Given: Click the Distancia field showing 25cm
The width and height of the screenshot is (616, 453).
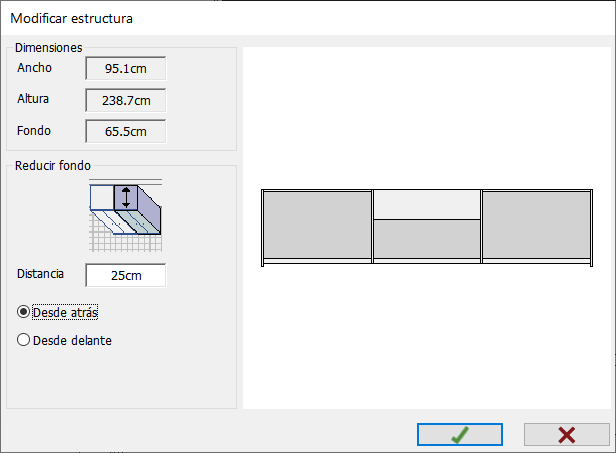Looking at the screenshot, I should tap(126, 275).
